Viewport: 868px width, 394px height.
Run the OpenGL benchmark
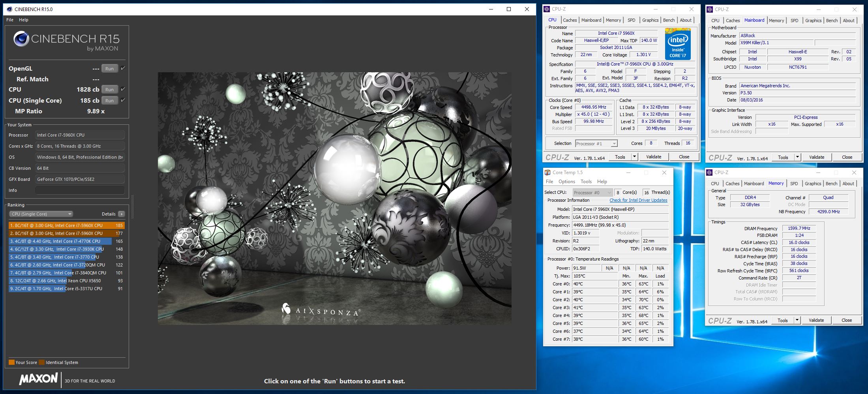point(109,69)
